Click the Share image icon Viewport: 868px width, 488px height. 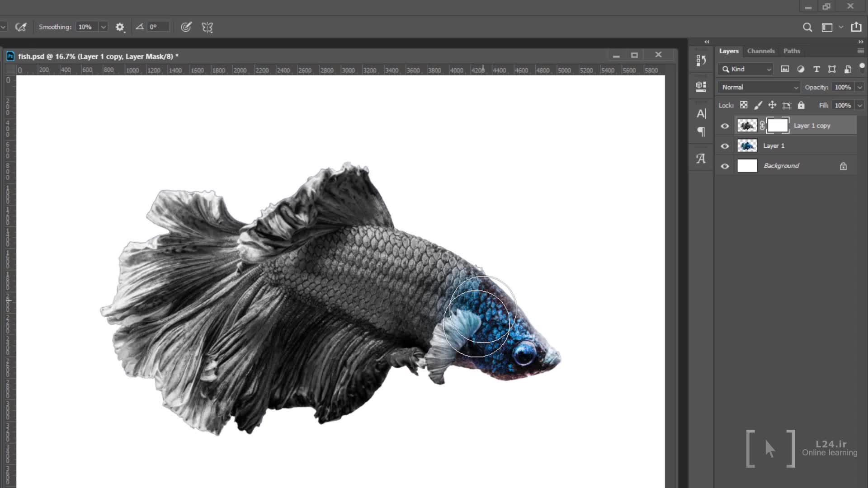tap(856, 27)
